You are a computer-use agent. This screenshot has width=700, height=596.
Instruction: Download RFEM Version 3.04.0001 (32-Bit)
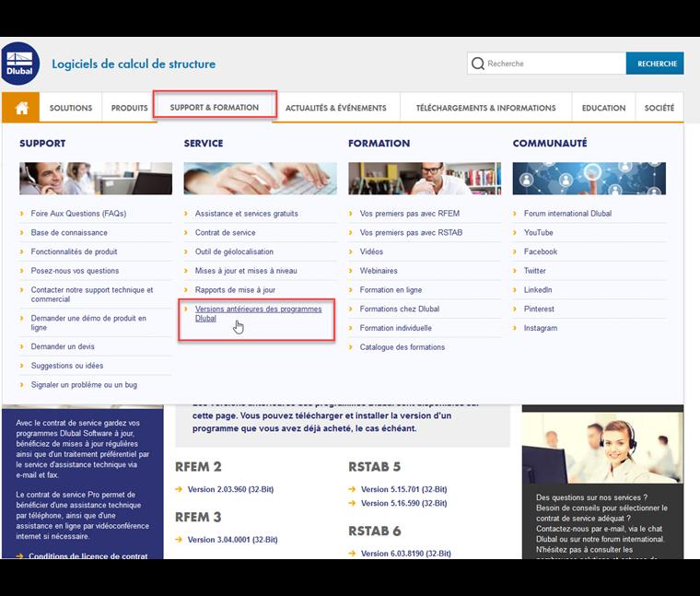point(232,540)
